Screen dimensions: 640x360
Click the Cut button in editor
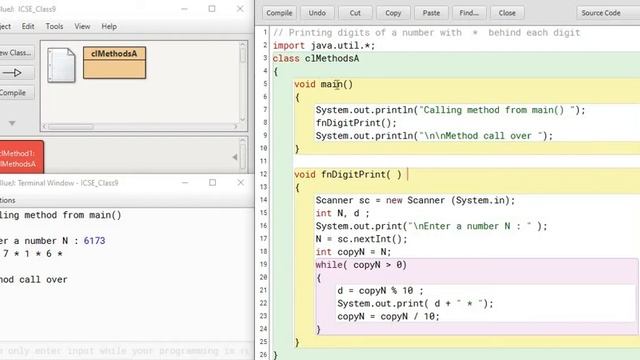(x=355, y=13)
